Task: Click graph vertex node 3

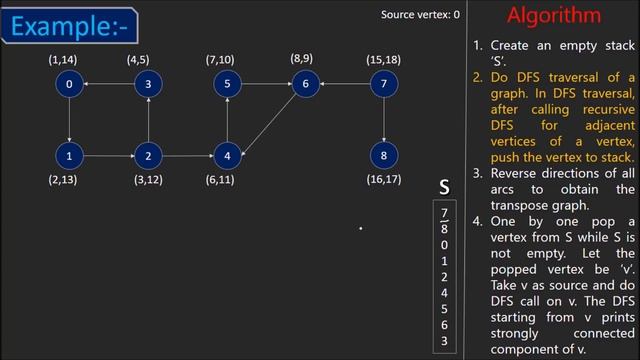Action: coord(148,84)
